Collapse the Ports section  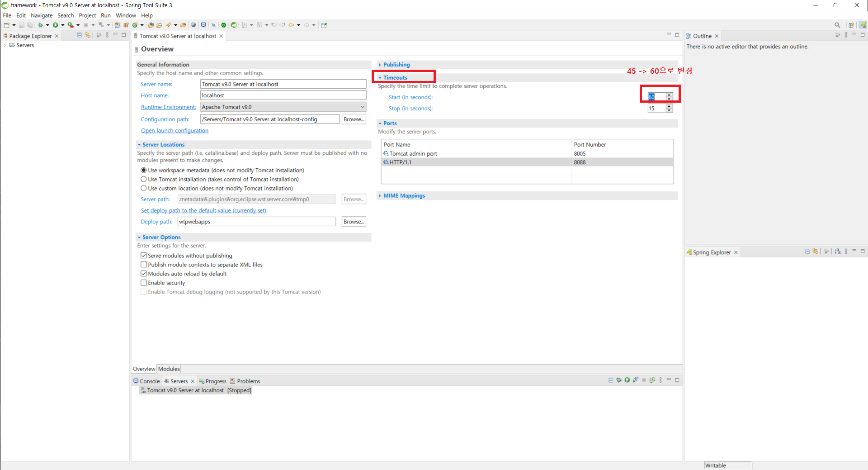tap(380, 123)
